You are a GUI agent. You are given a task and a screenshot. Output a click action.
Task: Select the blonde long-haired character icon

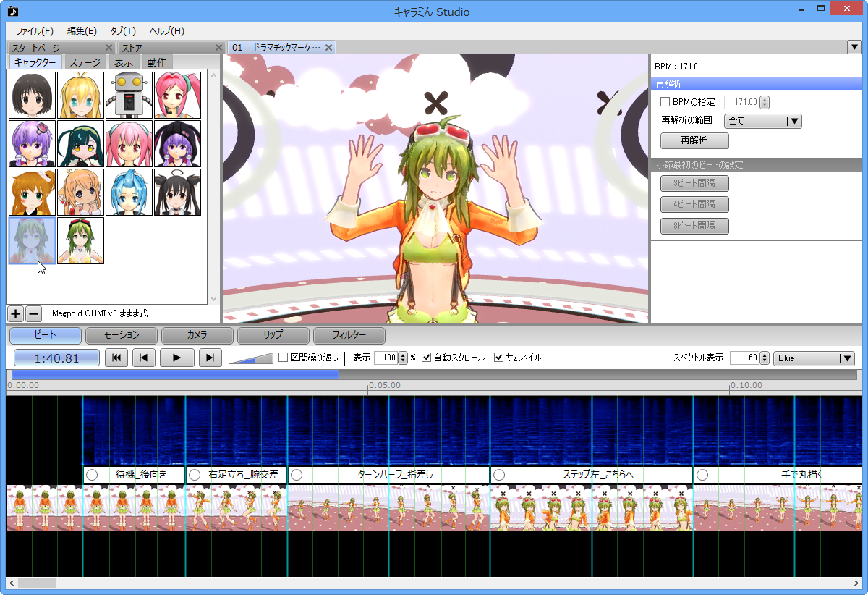point(81,95)
